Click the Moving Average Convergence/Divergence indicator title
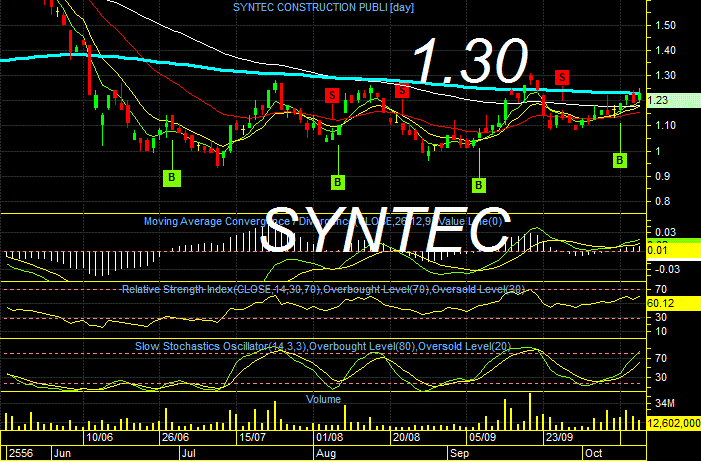This screenshot has width=701, height=461. pyautogui.click(x=323, y=221)
